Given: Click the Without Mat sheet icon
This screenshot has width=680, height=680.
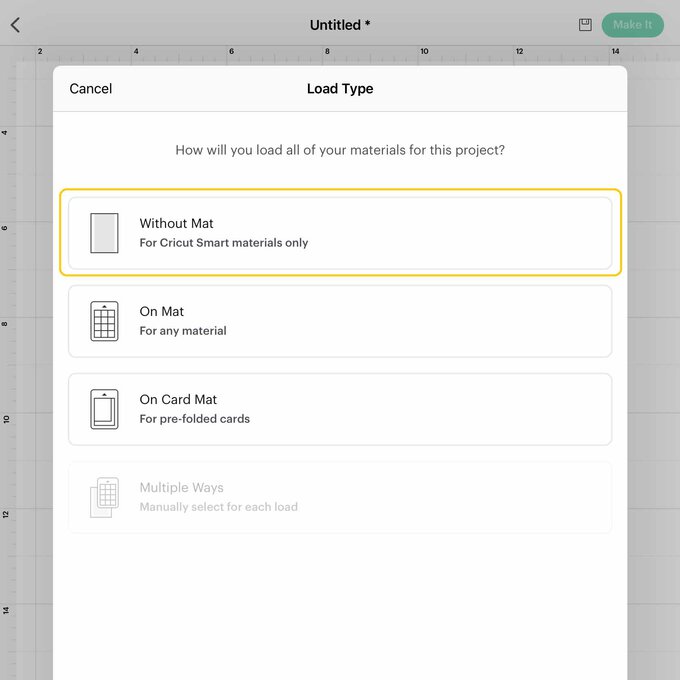Looking at the screenshot, I should pyautogui.click(x=104, y=233).
